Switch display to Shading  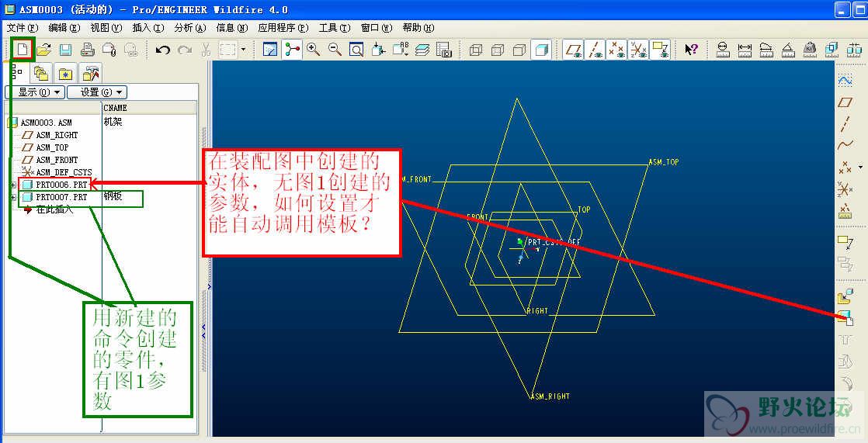[x=541, y=50]
